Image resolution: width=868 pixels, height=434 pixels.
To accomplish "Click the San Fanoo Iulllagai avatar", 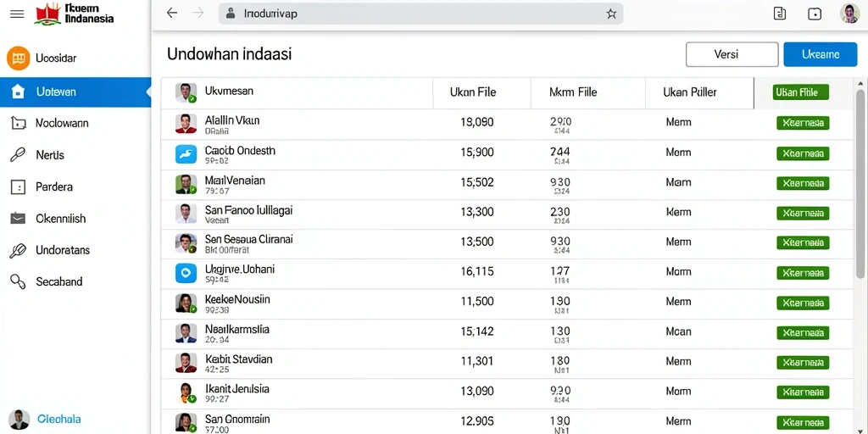I will (186, 213).
